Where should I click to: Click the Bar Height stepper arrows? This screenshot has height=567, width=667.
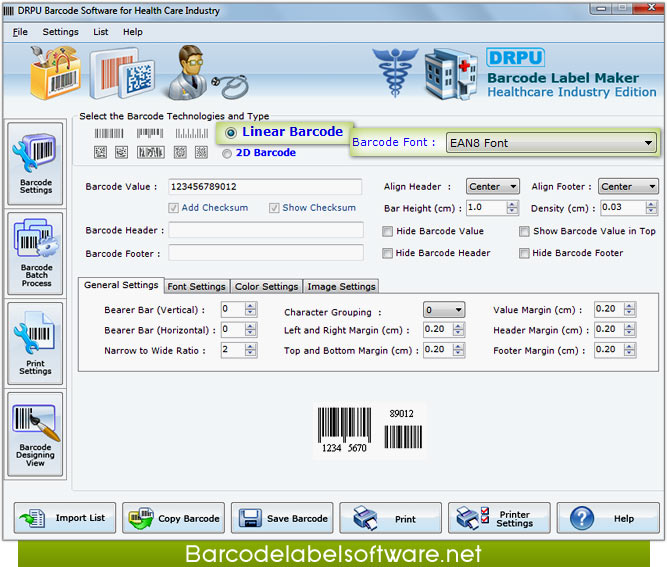tap(513, 208)
